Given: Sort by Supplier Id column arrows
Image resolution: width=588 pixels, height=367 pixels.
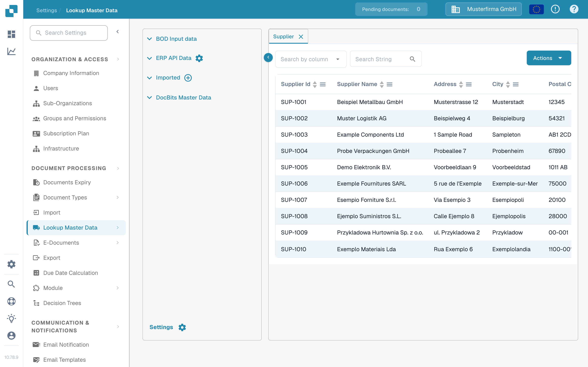Looking at the screenshot, I should tap(315, 84).
